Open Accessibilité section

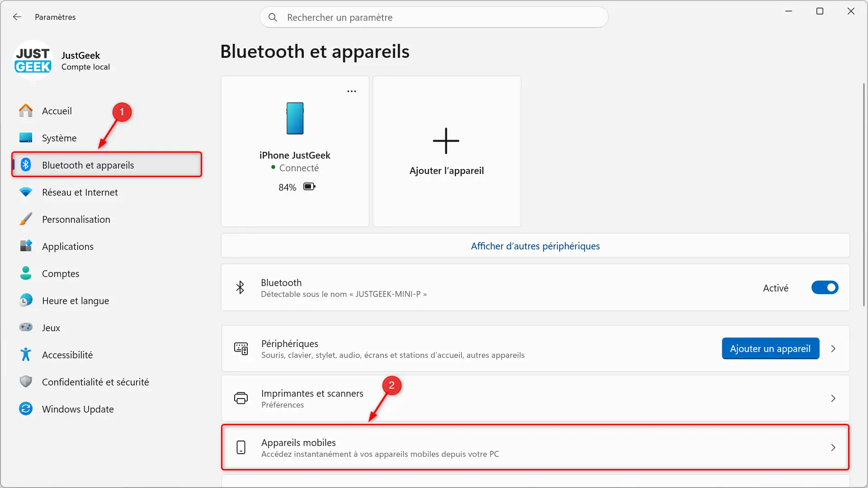click(x=107, y=355)
